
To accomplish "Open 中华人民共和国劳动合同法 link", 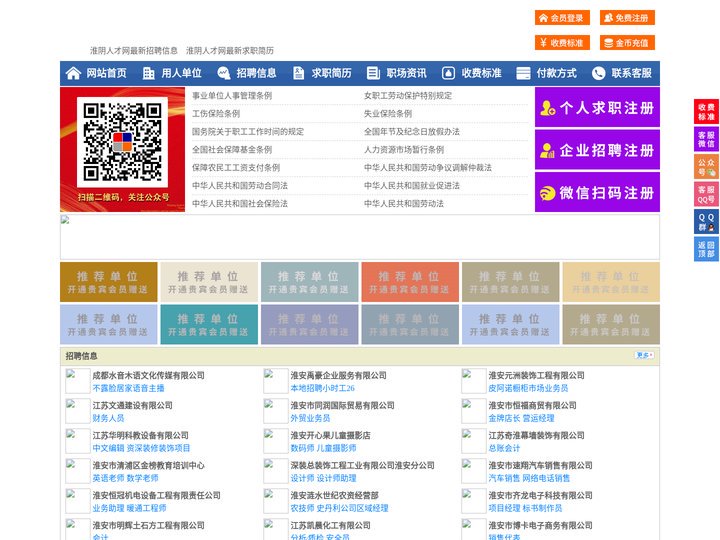I will pyautogui.click(x=240, y=186).
